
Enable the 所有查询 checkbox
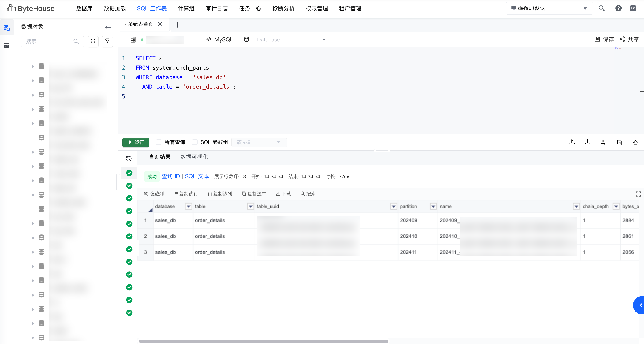coord(159,142)
